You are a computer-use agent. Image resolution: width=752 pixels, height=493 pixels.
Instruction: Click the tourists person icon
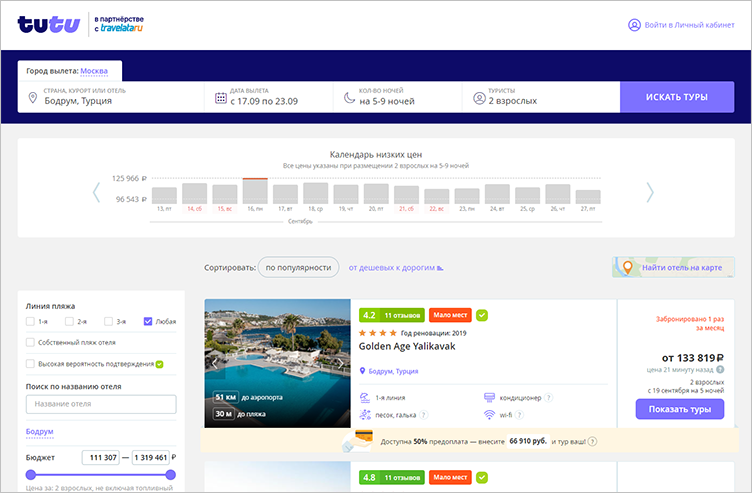[479, 98]
